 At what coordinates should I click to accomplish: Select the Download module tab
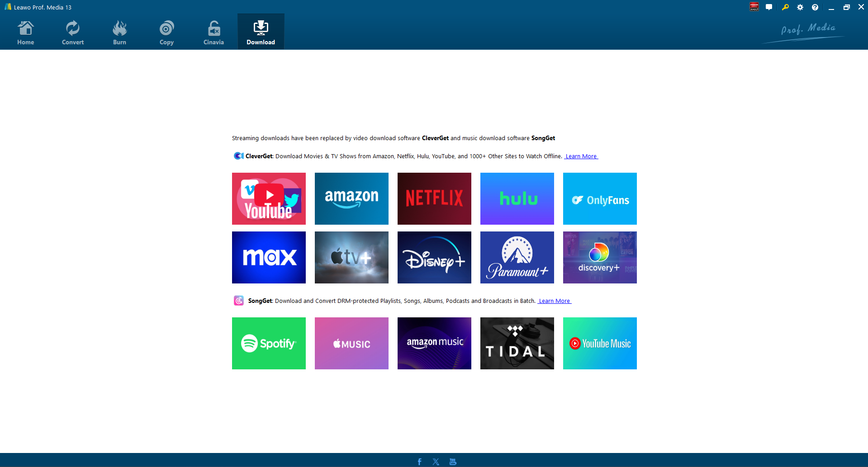click(x=261, y=33)
